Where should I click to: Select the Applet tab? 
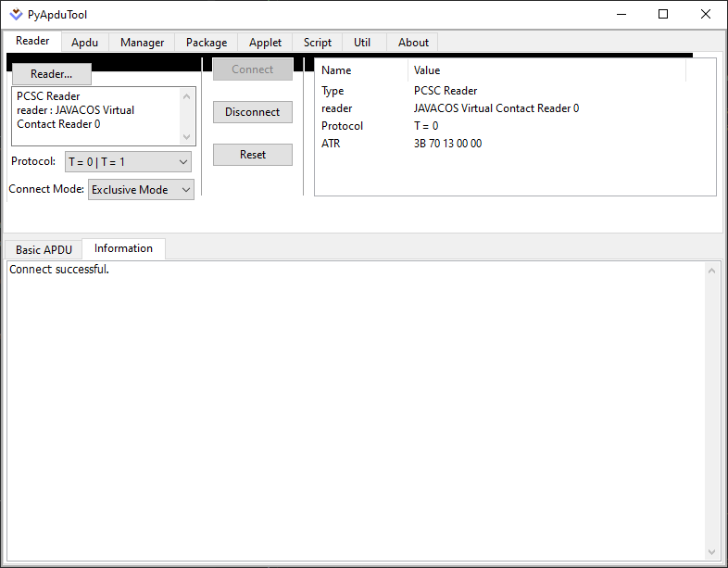point(265,43)
